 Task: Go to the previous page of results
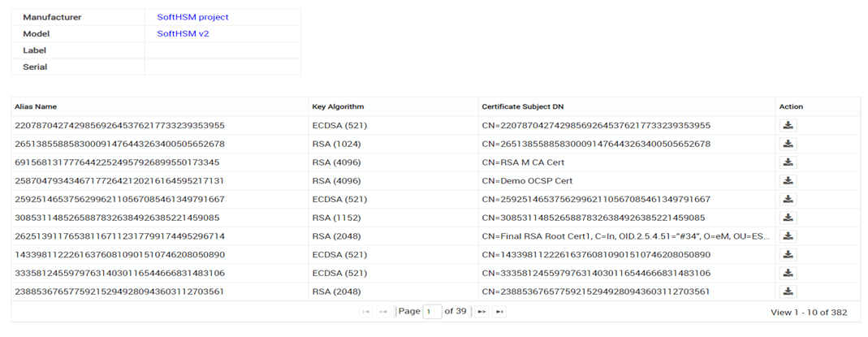[383, 312]
